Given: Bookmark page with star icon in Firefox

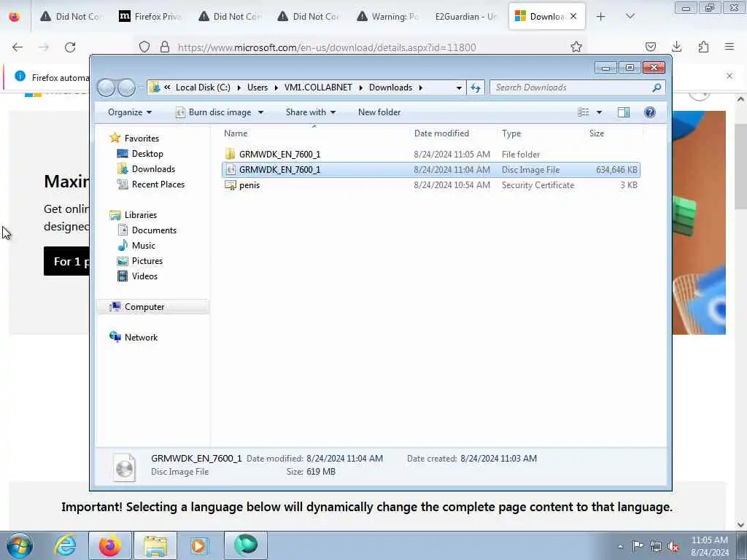Looking at the screenshot, I should pos(576,47).
